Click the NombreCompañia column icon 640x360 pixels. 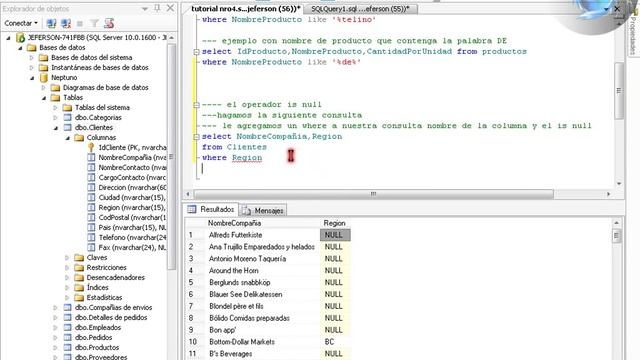91,158
